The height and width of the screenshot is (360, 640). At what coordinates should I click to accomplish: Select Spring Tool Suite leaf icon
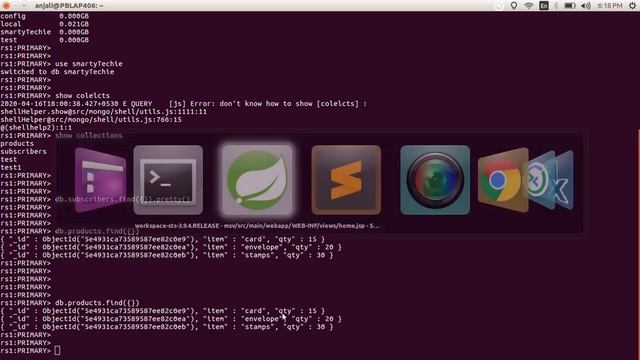257,180
